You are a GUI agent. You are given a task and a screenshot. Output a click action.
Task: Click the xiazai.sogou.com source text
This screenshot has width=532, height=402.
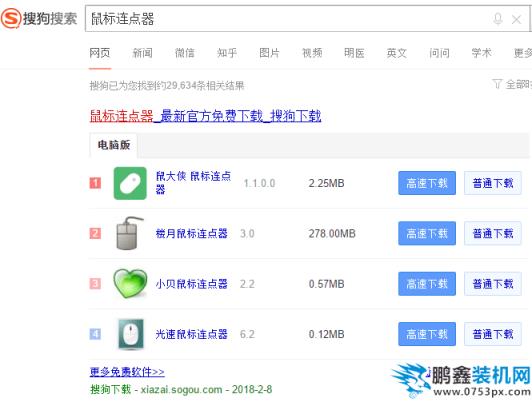pos(182,389)
